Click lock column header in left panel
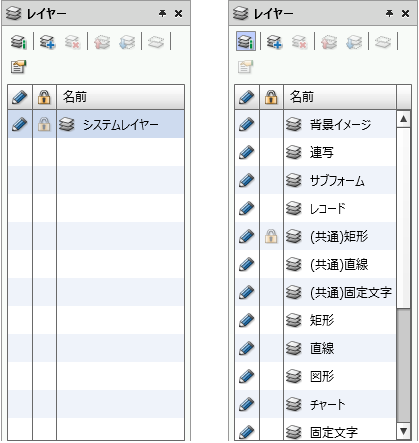419x443 pixels. pos(44,97)
